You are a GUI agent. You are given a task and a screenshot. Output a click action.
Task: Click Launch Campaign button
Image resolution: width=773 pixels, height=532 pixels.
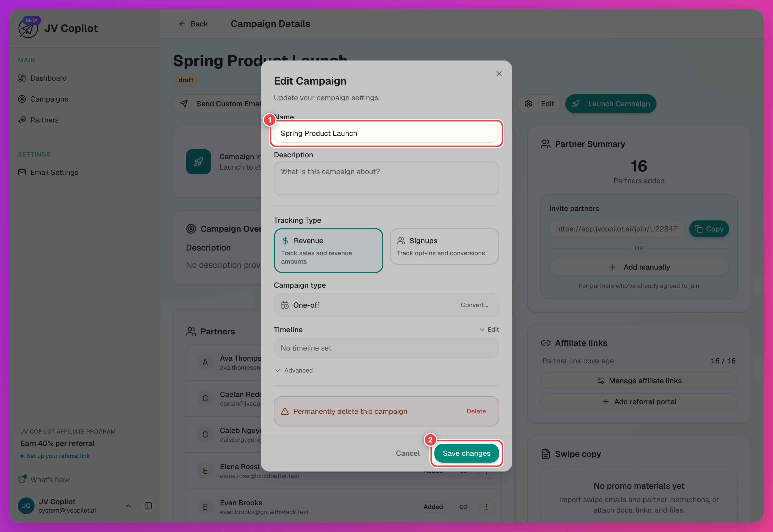click(610, 104)
